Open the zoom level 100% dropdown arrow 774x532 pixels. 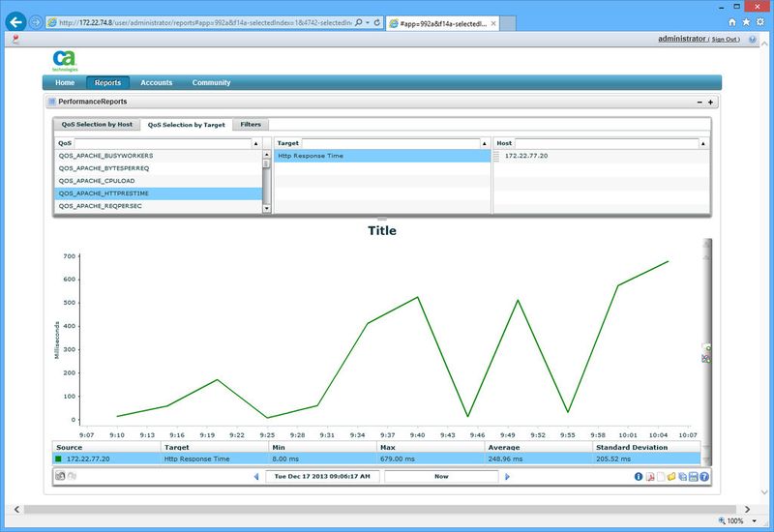pos(755,520)
